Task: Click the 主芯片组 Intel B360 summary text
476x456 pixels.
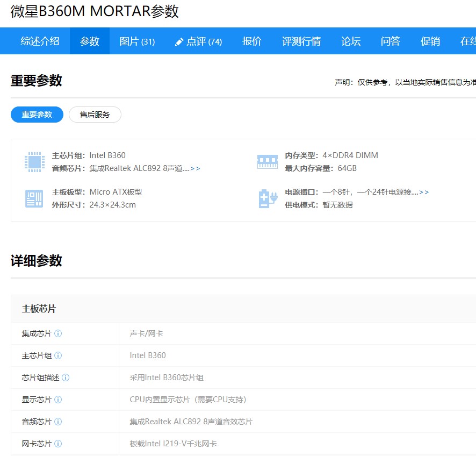Action: [x=89, y=155]
